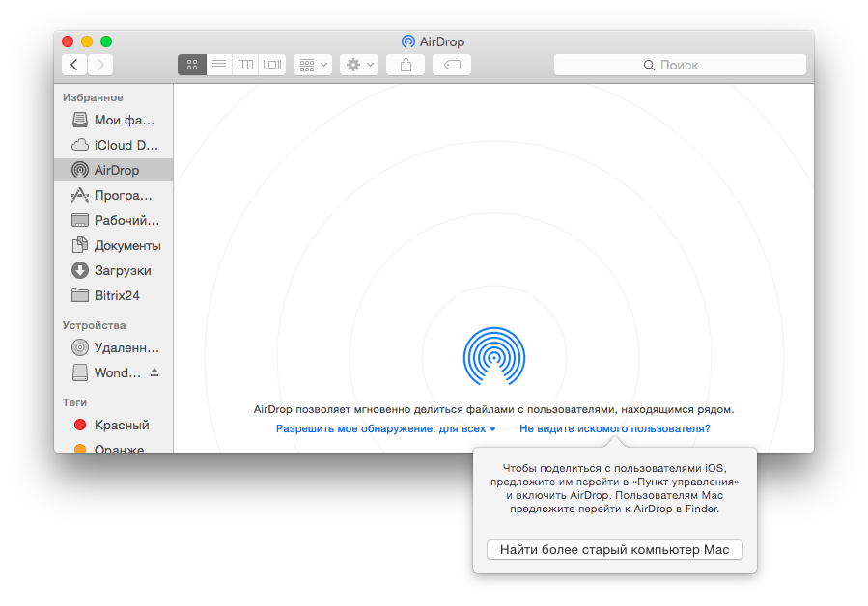Open the Bitrix24 folder in sidebar

point(114,295)
